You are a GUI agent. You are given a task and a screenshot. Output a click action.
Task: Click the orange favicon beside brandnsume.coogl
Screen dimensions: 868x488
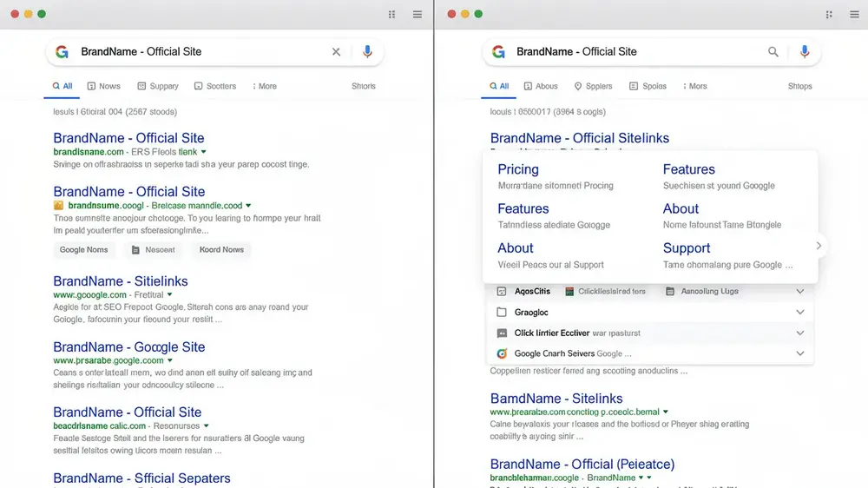click(58, 206)
